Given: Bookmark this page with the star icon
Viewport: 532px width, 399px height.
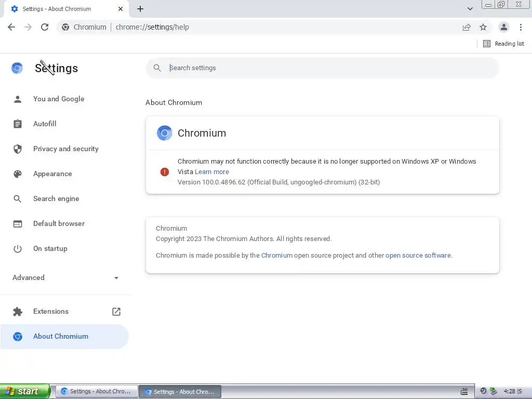Looking at the screenshot, I should pos(483,27).
